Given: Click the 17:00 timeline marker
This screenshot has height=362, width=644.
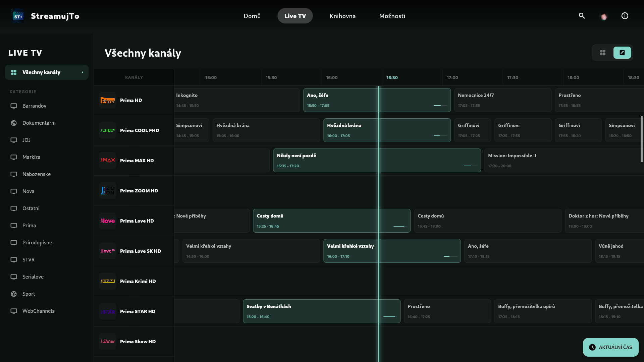Looking at the screenshot, I should pos(452,77).
